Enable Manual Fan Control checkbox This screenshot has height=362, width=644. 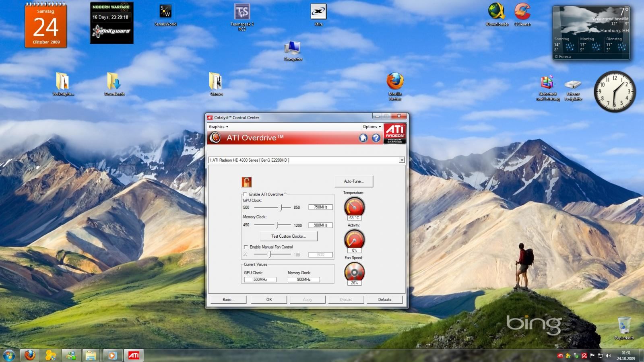pos(246,247)
